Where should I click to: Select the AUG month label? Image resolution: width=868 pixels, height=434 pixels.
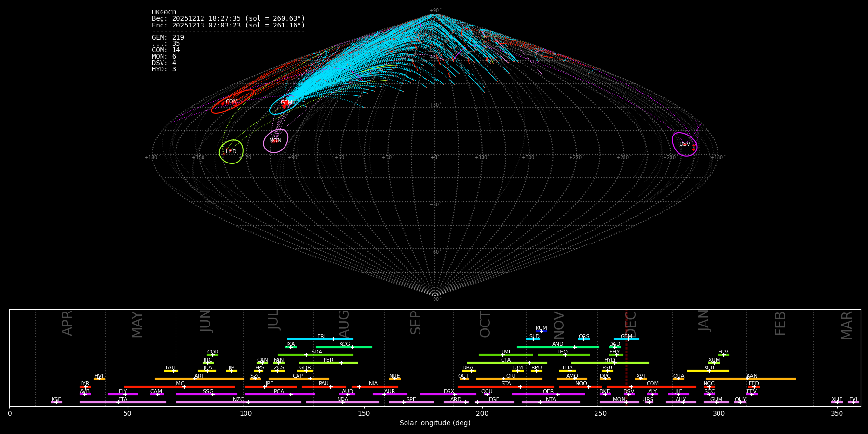tap(344, 323)
